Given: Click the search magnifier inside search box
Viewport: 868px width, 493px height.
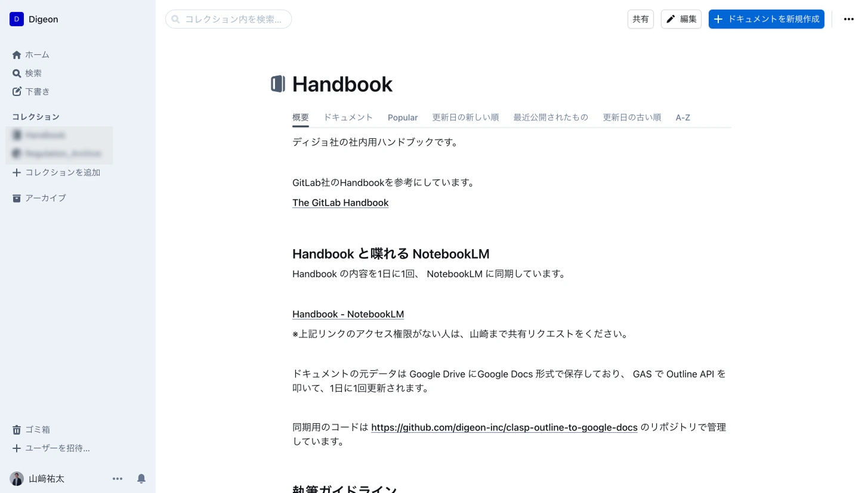Looking at the screenshot, I should (175, 19).
